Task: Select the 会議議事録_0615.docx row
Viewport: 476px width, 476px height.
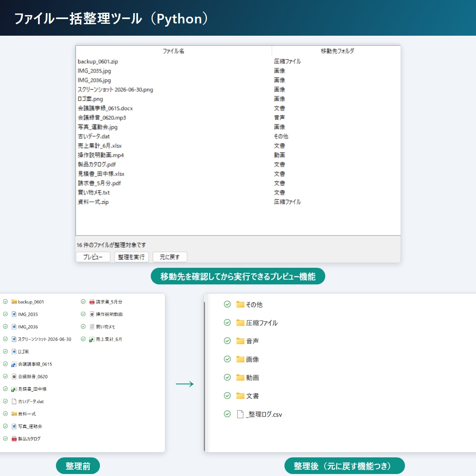Action: [238, 108]
